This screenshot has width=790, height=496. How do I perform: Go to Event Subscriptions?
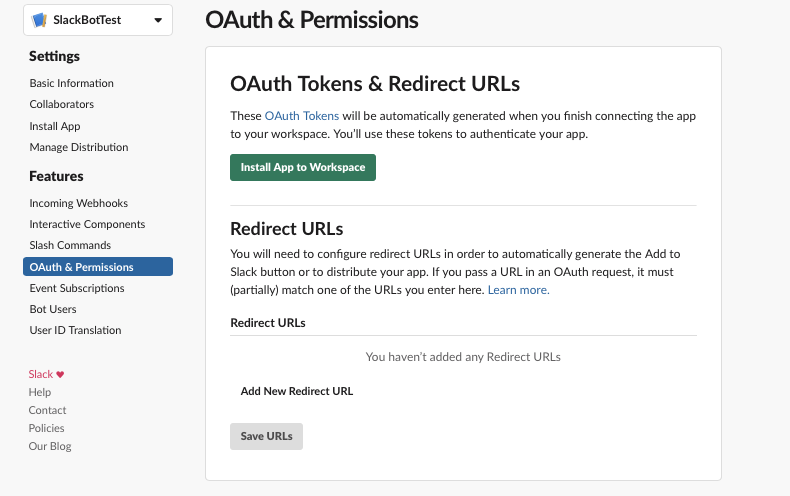(77, 288)
